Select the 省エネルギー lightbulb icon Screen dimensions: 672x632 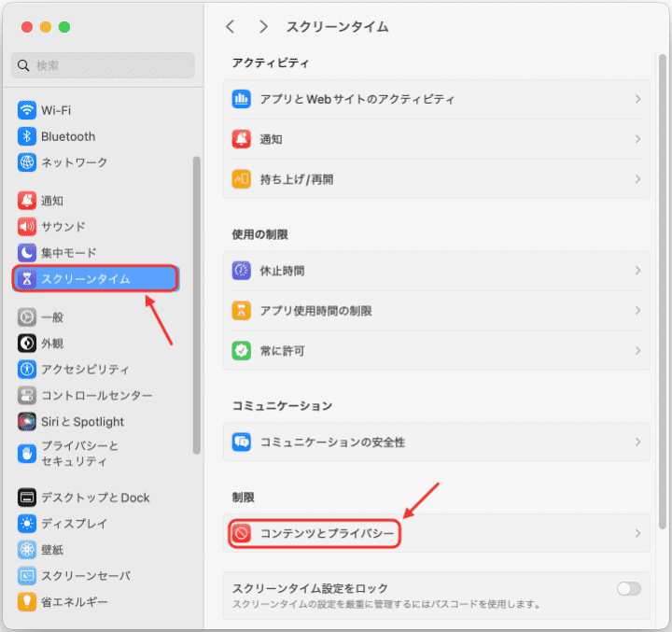[26, 602]
